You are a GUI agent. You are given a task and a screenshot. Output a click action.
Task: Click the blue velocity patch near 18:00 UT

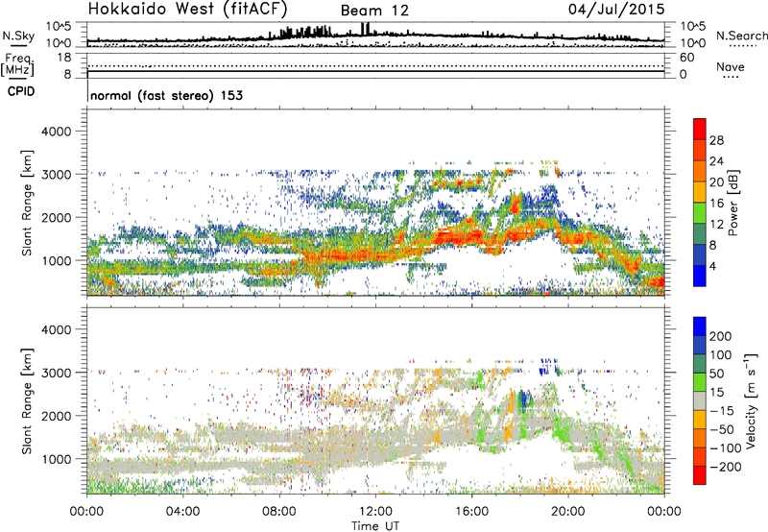[525, 399]
